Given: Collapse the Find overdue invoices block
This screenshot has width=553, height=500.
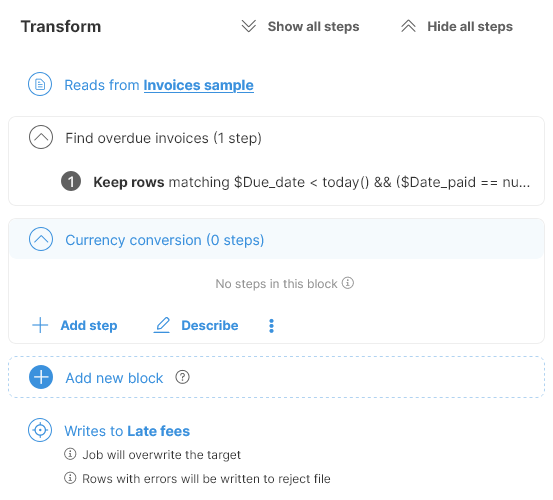Looking at the screenshot, I should pos(41,137).
